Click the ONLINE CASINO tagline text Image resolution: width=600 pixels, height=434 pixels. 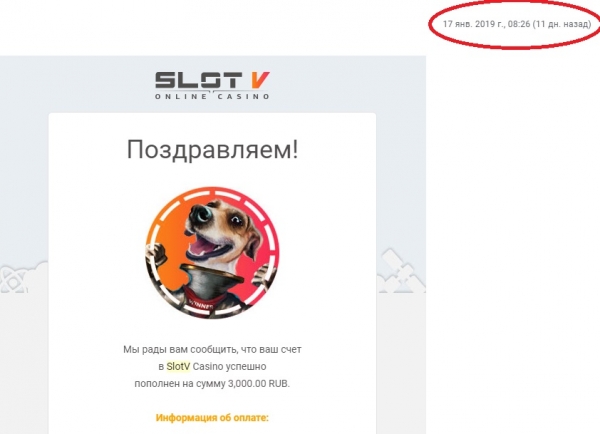[x=212, y=96]
